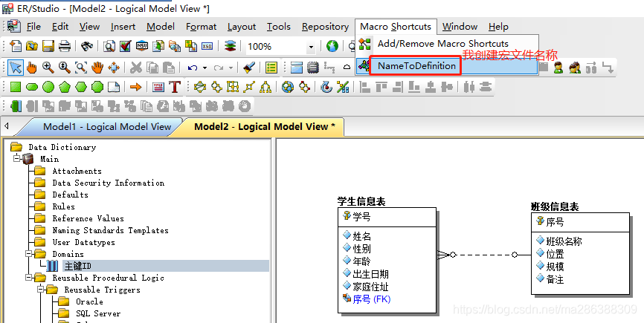Viewport: 644px width, 323px height.
Task: Open the Repository menu
Action: (325, 27)
